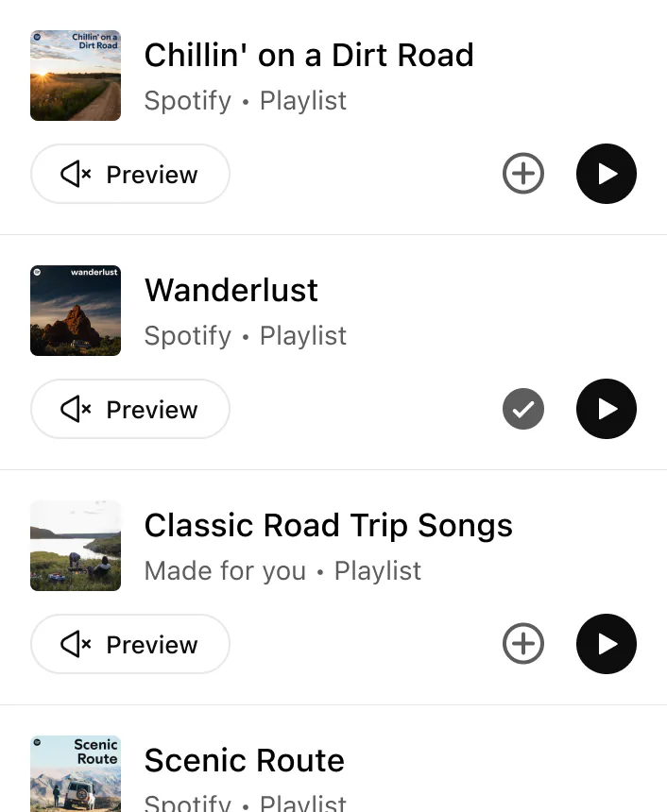Preview the Chillin' on a Dirt Road playlist
Viewport: 667px width, 812px height.
pos(130,174)
